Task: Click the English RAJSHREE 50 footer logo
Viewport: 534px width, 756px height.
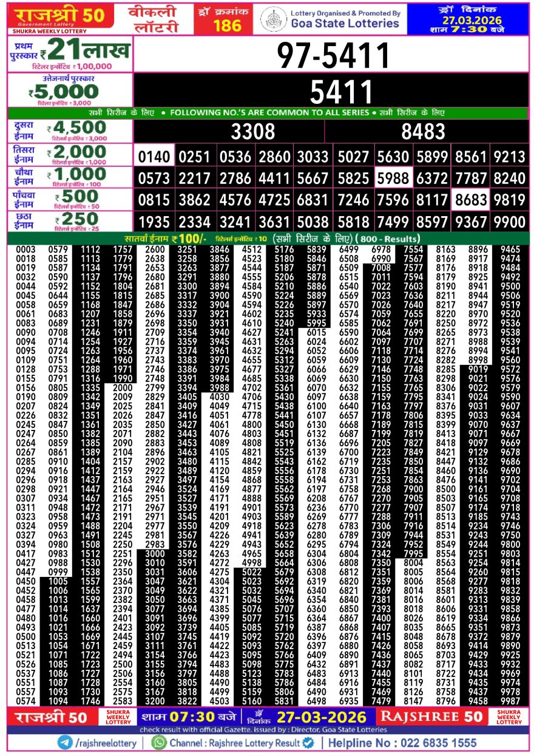Action: [432, 717]
